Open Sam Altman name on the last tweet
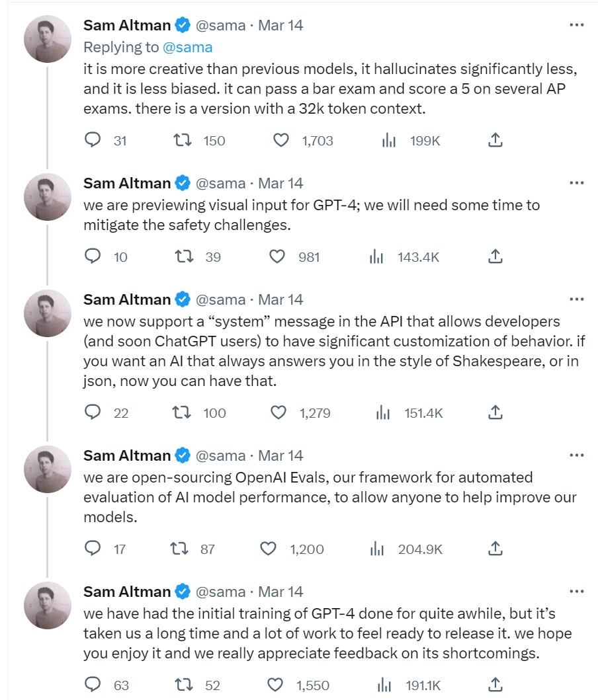The width and height of the screenshot is (598, 700). (x=127, y=592)
